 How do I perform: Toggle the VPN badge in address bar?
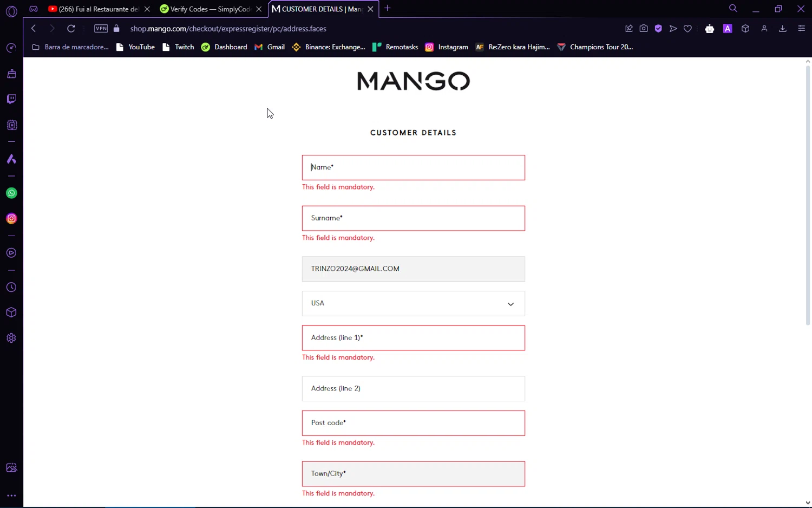101,29
